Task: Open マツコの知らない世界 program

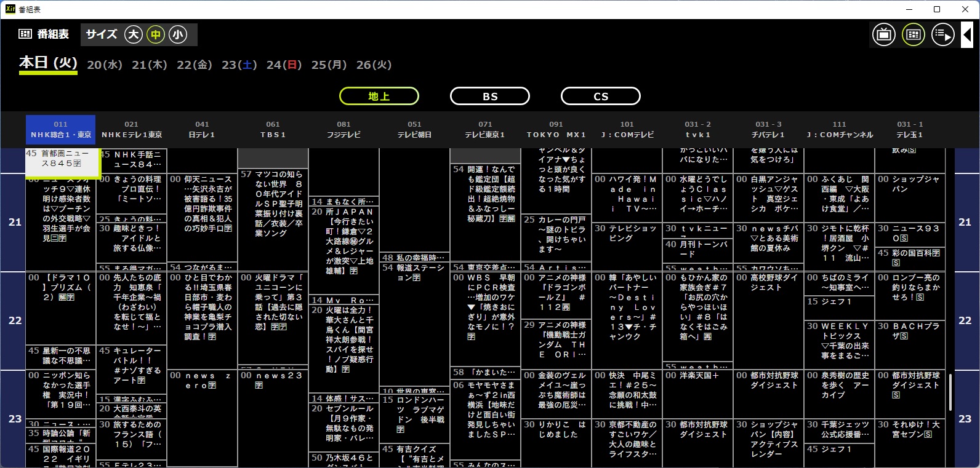Action: [x=273, y=220]
